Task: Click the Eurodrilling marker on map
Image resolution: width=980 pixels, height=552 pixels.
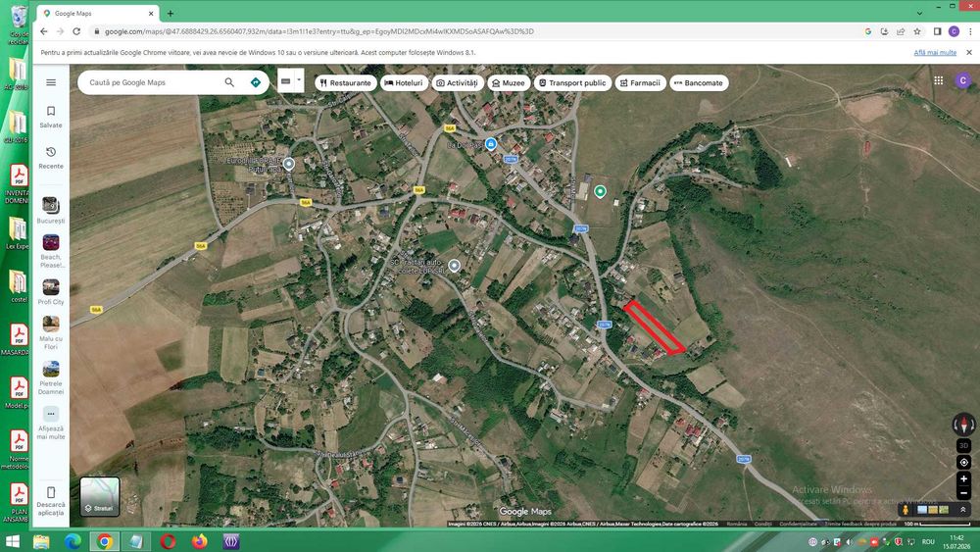Action: [x=289, y=164]
